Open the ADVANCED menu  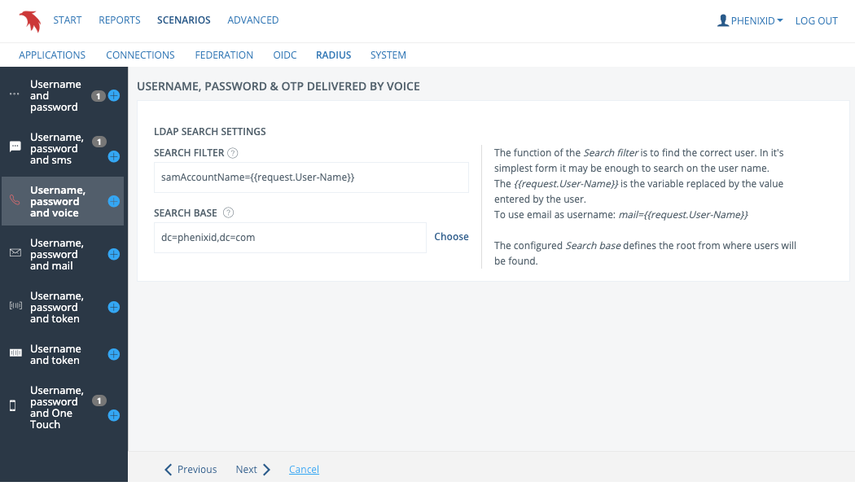click(253, 20)
